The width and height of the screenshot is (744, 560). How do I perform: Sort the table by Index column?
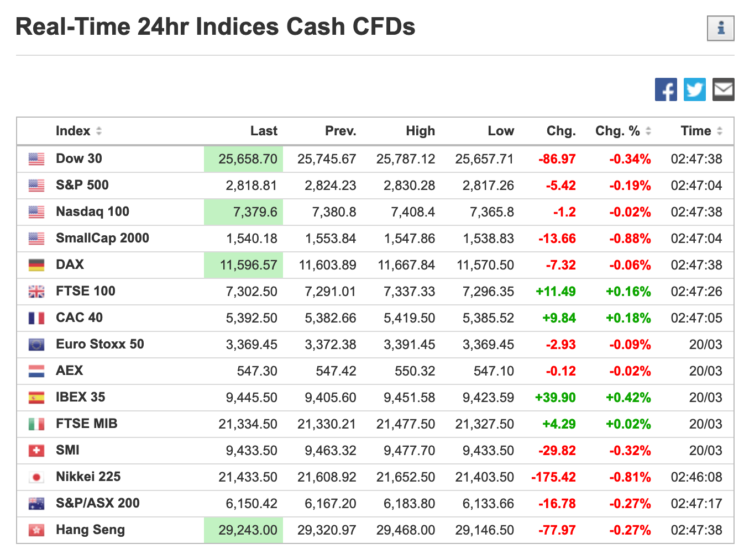pos(99,131)
